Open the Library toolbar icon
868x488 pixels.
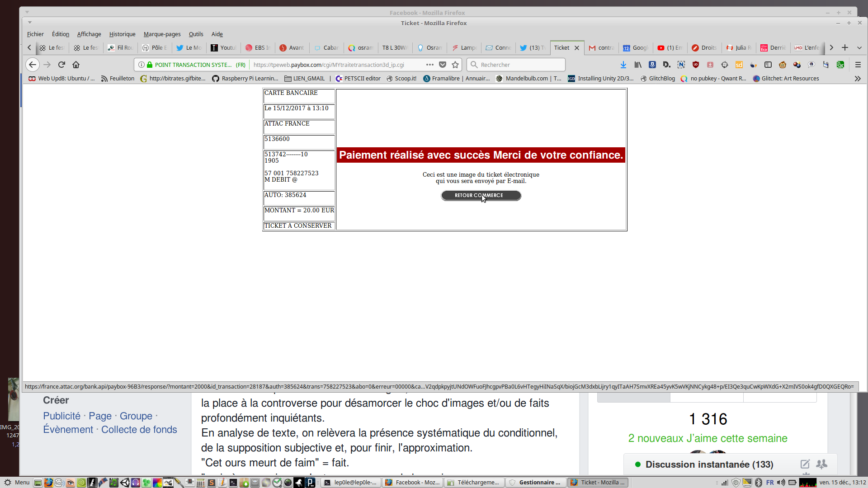[638, 65]
